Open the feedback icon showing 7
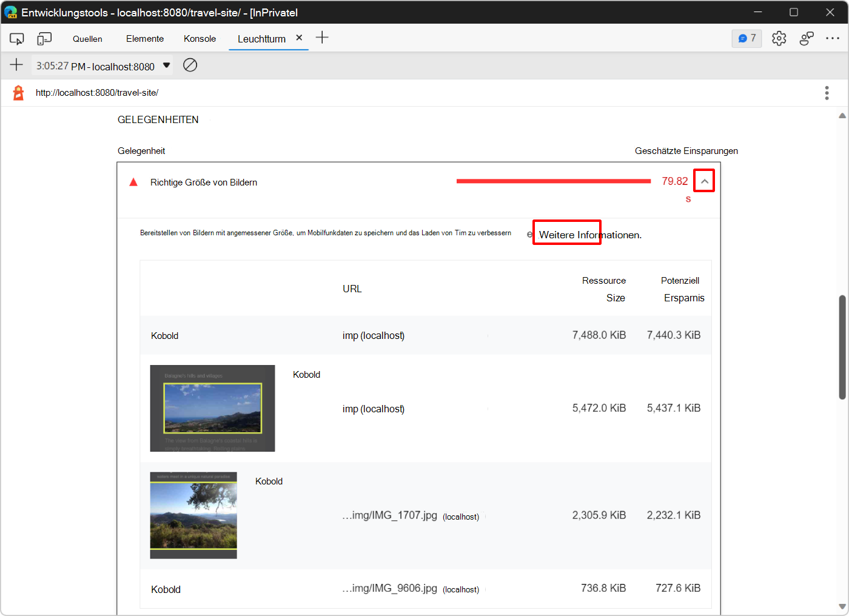The image size is (849, 616). click(747, 38)
